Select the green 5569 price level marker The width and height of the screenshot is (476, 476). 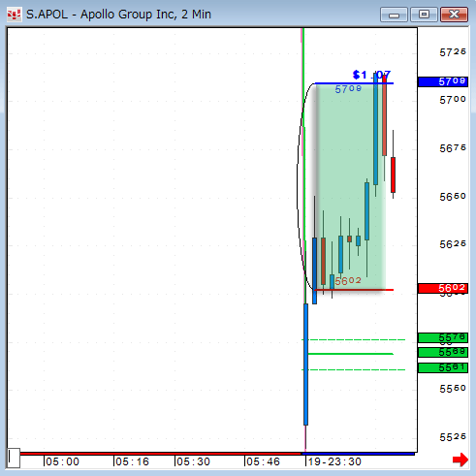[x=443, y=352]
